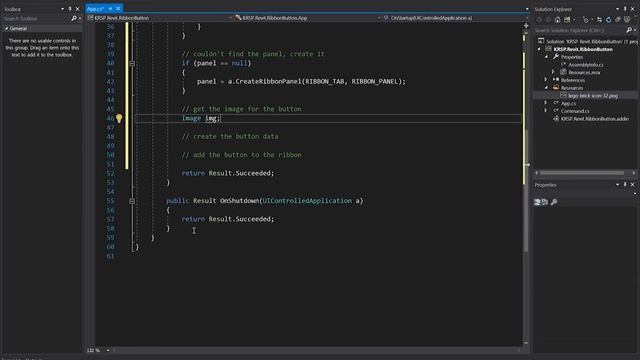Close the Toolbox panel
640x360 pixels.
coord(78,9)
